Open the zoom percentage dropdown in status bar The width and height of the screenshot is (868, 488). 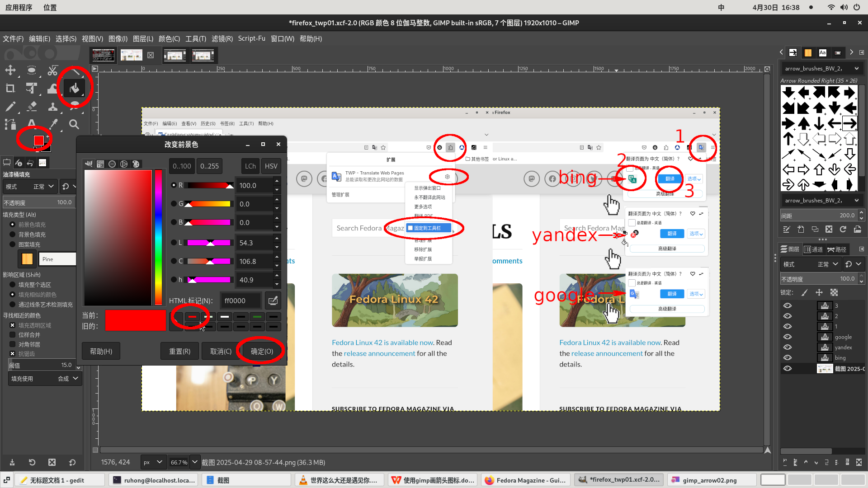pos(195,462)
